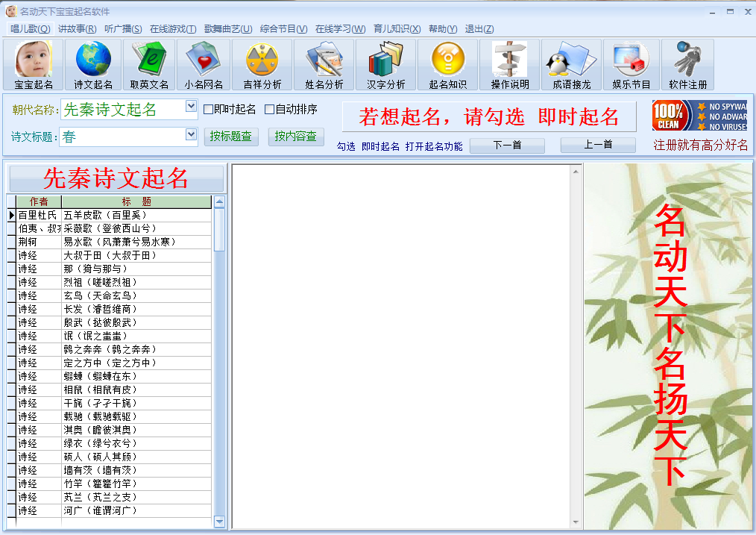
Task: Launch the 取英文名 English name tool
Action: click(x=149, y=65)
